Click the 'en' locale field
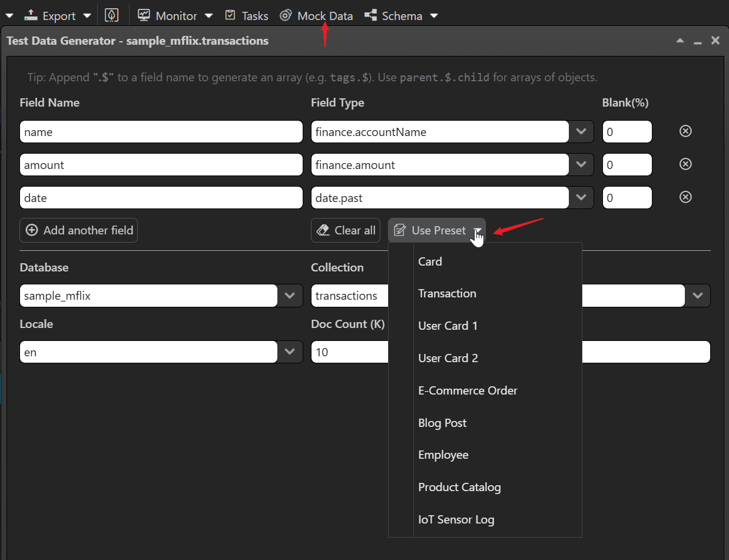729x560 pixels. click(148, 352)
